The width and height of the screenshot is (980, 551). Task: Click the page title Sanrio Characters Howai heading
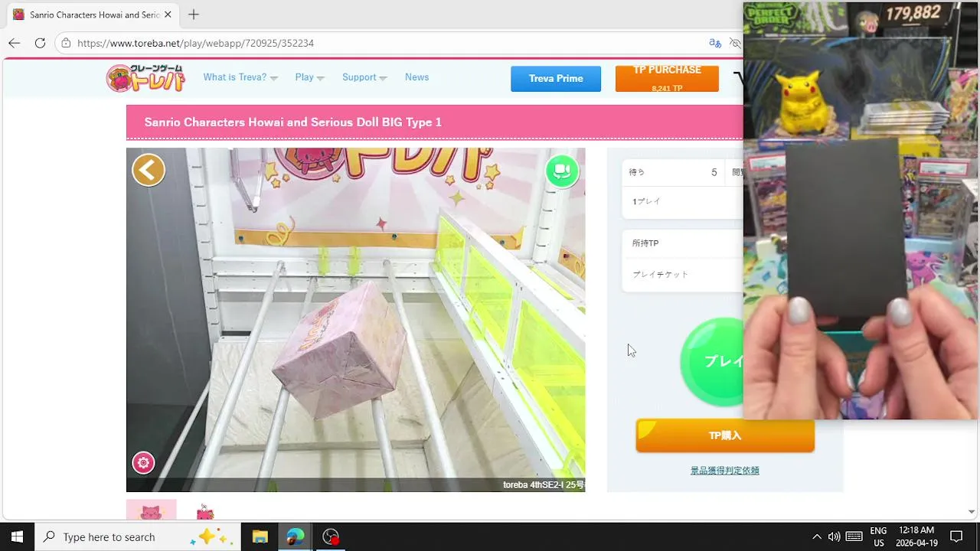tap(292, 122)
